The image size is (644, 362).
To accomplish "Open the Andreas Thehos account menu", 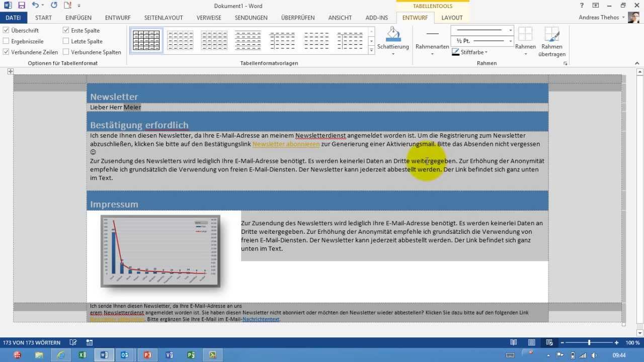I will pos(601,18).
